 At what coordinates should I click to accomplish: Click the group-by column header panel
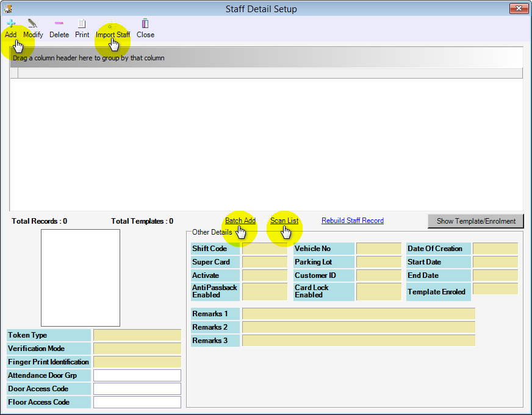[266, 58]
